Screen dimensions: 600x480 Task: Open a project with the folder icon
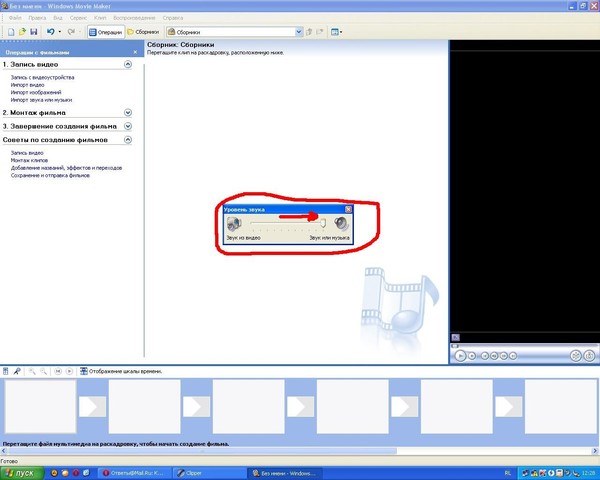pos(23,32)
